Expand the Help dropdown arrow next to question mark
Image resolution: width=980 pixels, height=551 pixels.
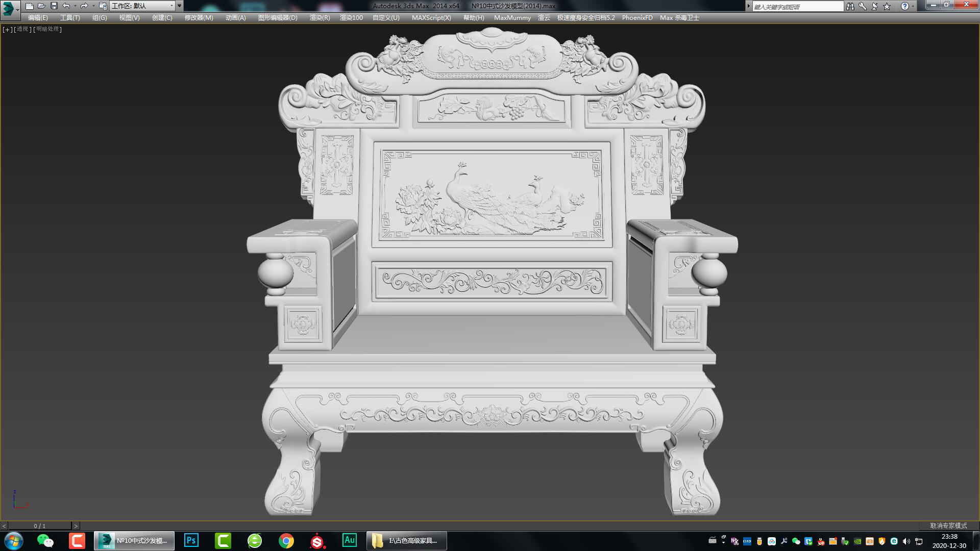[914, 6]
